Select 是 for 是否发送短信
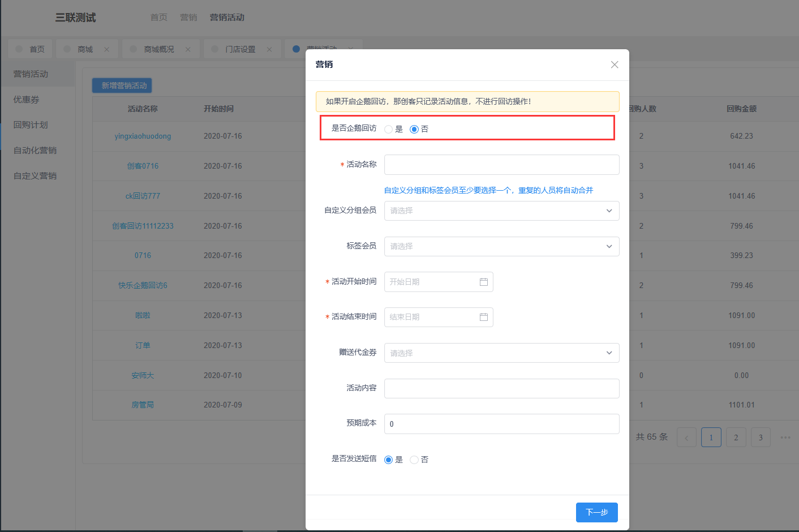 [x=389, y=460]
